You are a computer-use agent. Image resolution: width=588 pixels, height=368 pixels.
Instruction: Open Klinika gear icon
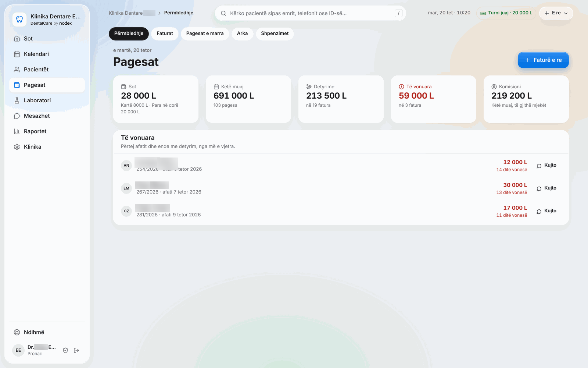(17, 147)
